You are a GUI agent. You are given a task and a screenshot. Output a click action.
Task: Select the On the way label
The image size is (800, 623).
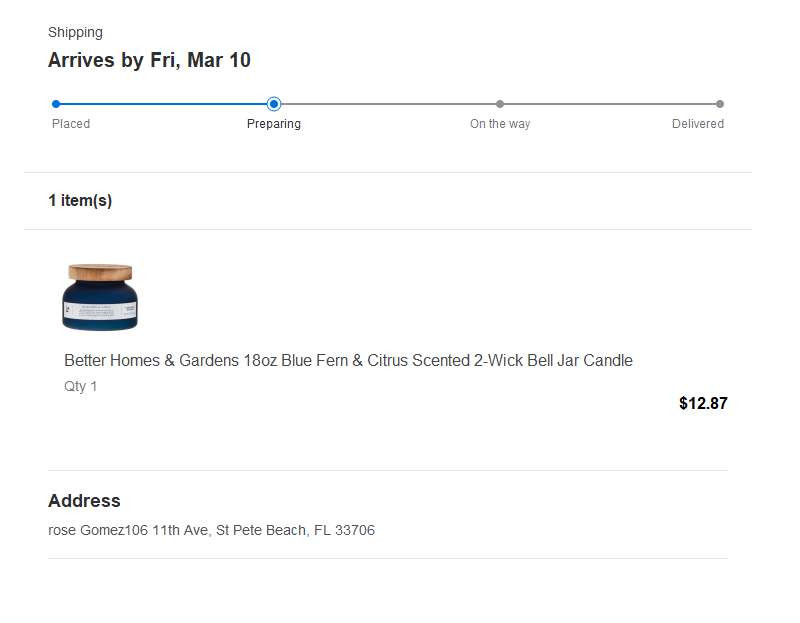(x=500, y=124)
